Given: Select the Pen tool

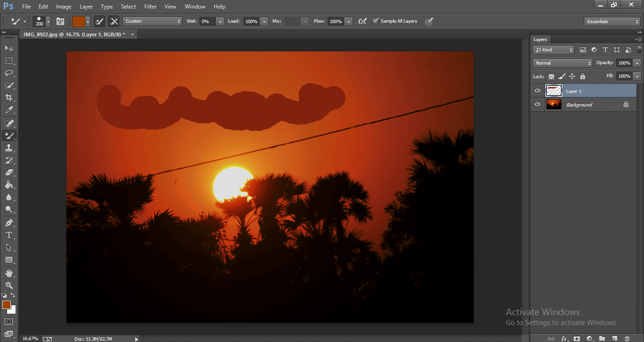Looking at the screenshot, I should [x=9, y=223].
